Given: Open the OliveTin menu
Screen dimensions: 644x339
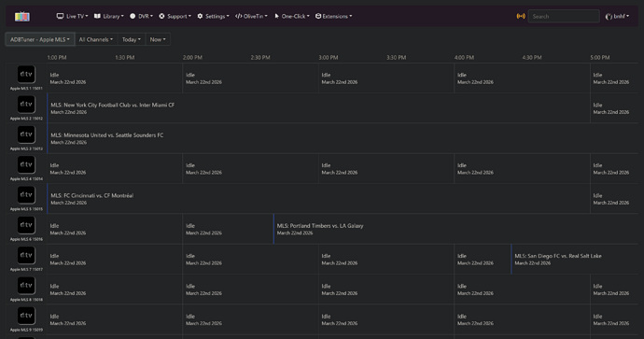Looking at the screenshot, I should tap(251, 16).
